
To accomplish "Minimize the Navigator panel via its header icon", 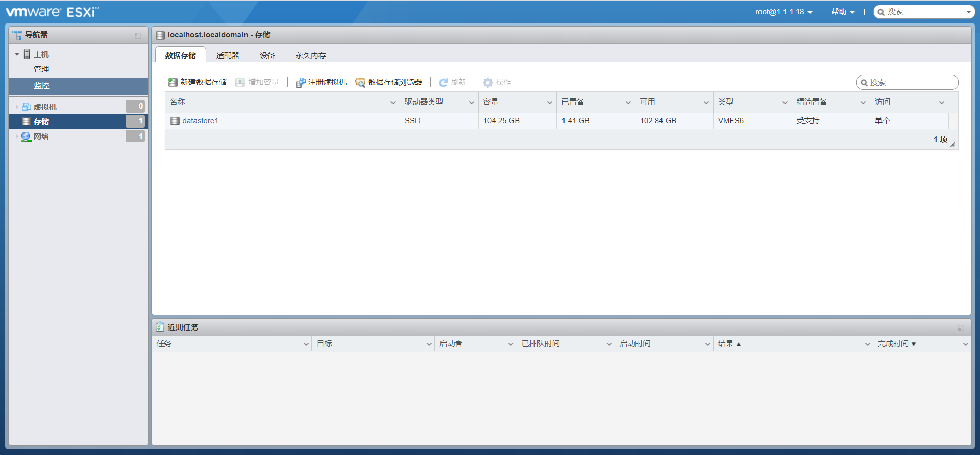I will (138, 35).
